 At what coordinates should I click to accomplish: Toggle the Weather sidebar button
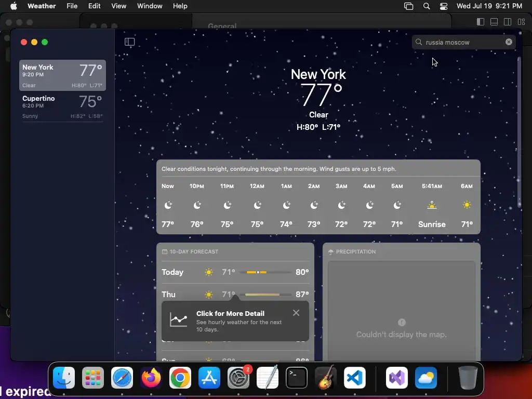click(129, 42)
